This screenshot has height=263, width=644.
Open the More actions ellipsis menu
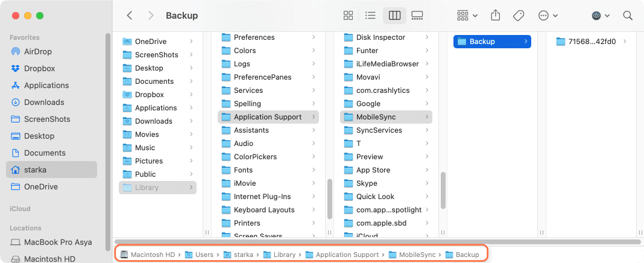point(548,16)
